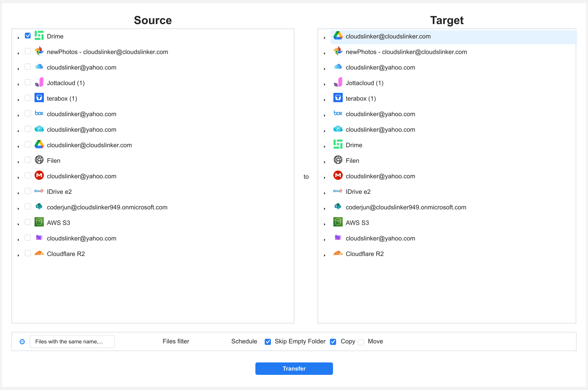Expand terabox (1) node in Target
This screenshot has width=588, height=390.
(324, 100)
